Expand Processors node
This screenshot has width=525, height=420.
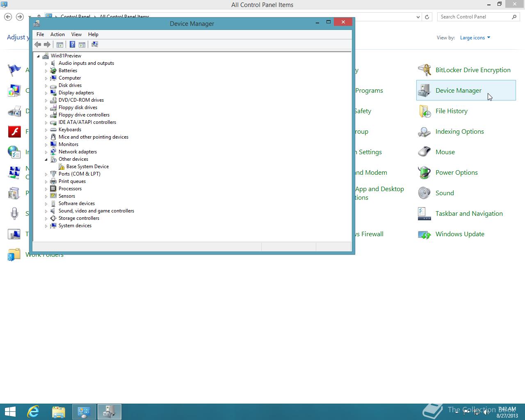46,189
